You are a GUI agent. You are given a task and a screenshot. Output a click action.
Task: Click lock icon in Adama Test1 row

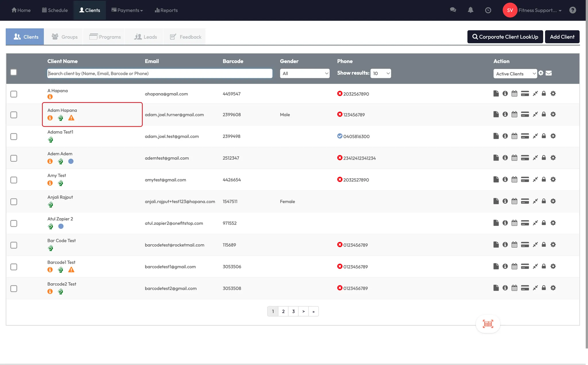click(x=543, y=136)
